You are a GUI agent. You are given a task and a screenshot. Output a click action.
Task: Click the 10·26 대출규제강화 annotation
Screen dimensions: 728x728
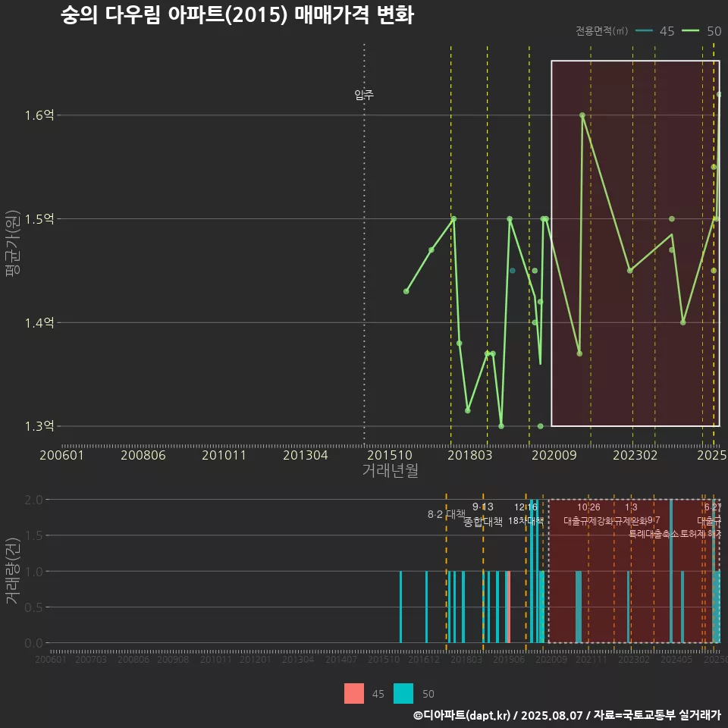(588, 514)
